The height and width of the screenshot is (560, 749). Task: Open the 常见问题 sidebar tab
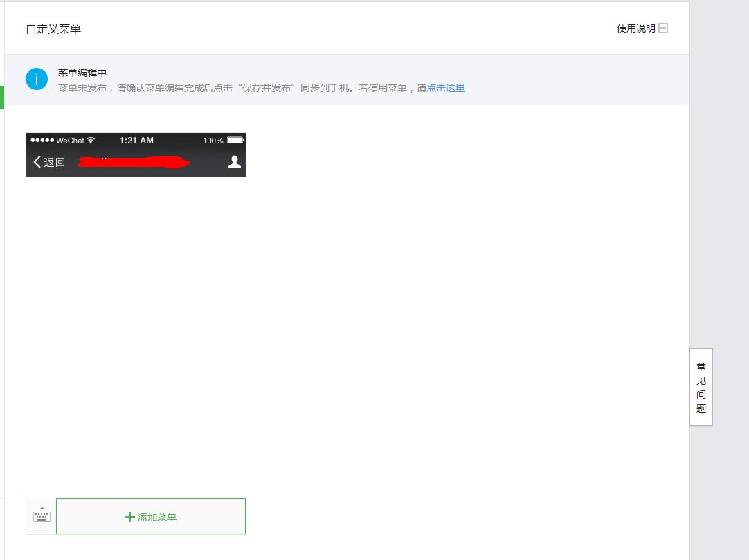(x=700, y=387)
